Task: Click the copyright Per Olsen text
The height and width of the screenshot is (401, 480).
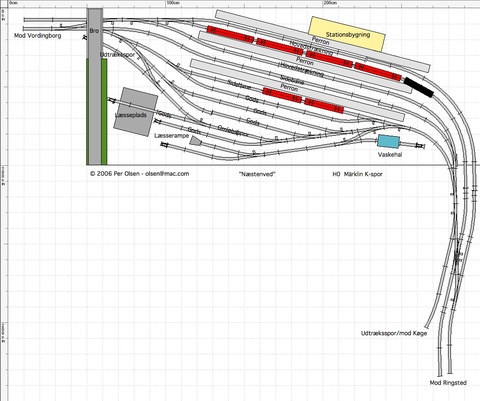Action: pyautogui.click(x=139, y=174)
